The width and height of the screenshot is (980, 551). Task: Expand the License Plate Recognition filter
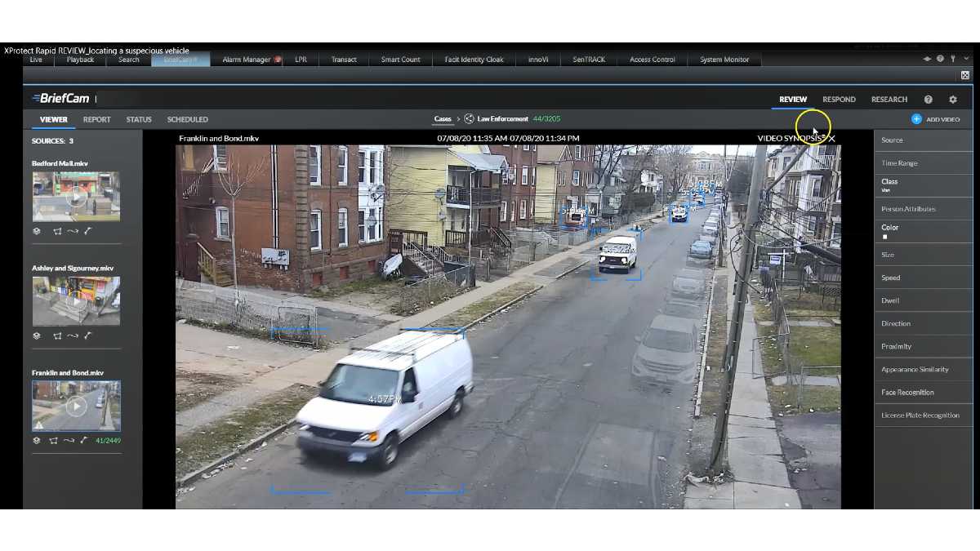coord(924,415)
